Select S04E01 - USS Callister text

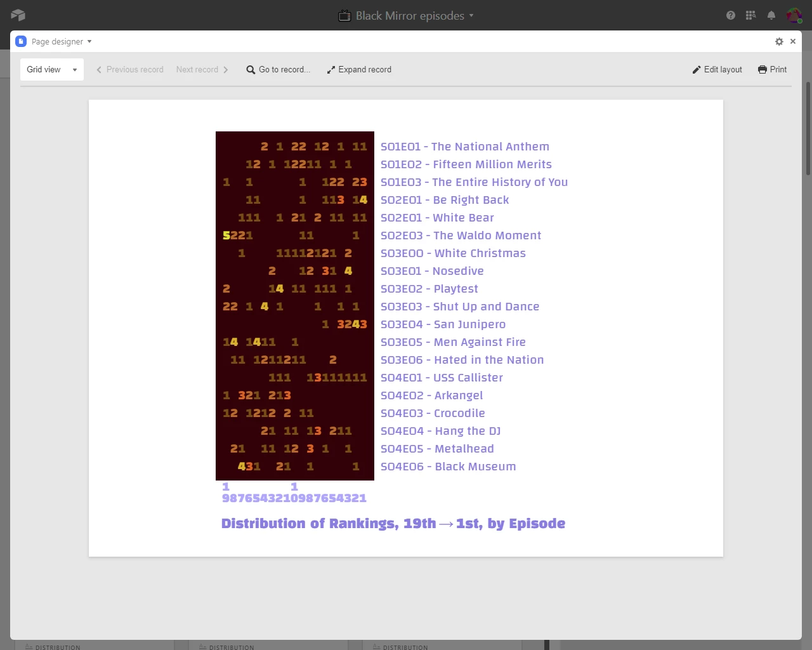[x=442, y=378]
